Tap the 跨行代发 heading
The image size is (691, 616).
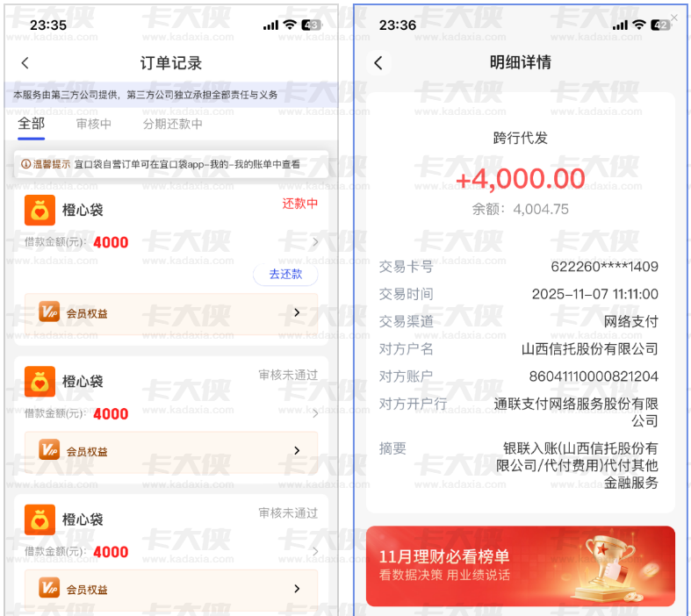pyautogui.click(x=520, y=138)
